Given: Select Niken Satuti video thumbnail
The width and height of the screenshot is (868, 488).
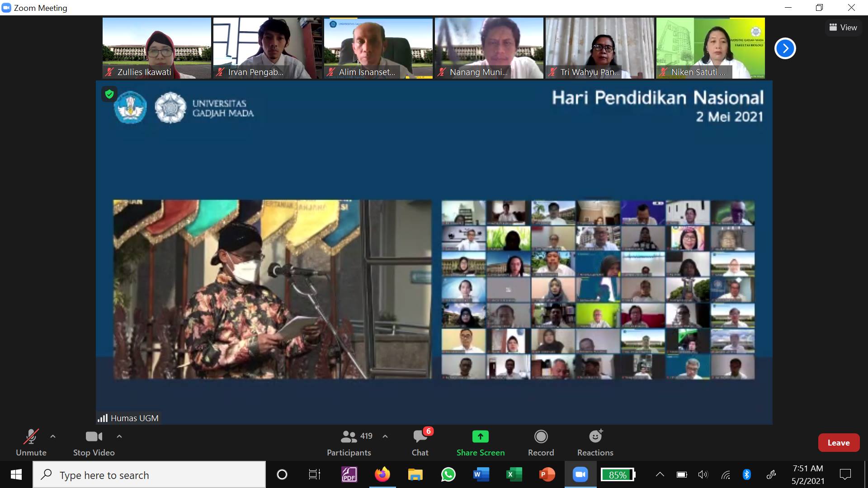Looking at the screenshot, I should click(711, 48).
